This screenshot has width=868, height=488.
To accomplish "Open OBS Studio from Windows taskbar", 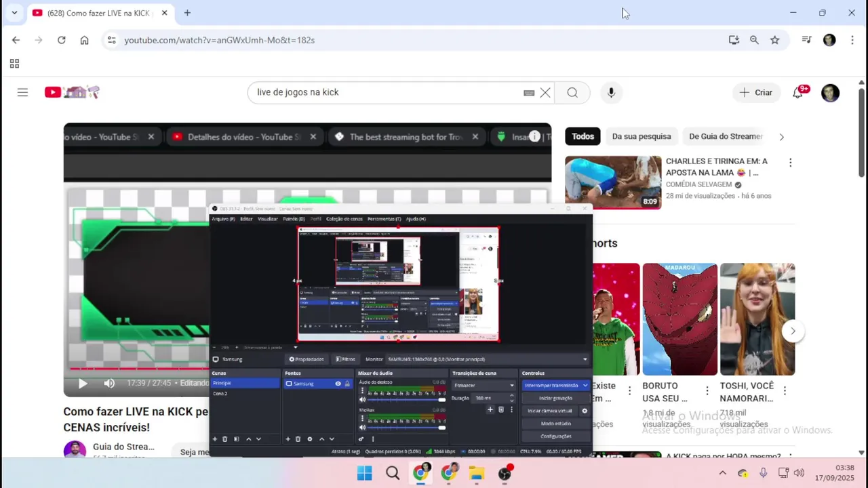I will [505, 473].
